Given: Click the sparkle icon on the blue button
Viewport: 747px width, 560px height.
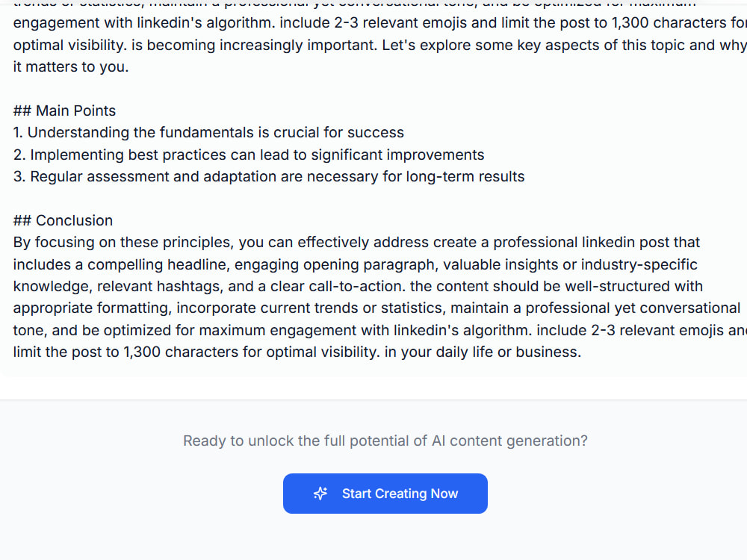Looking at the screenshot, I should pos(320,494).
